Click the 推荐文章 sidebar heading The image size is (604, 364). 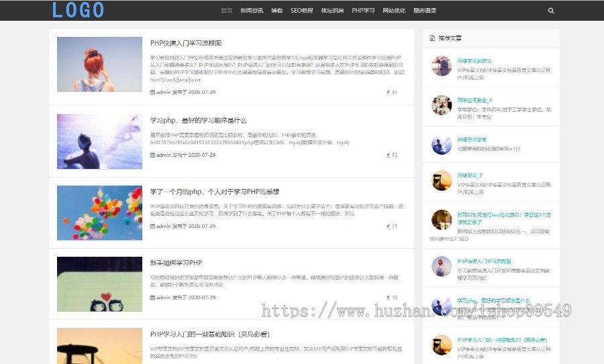click(450, 38)
